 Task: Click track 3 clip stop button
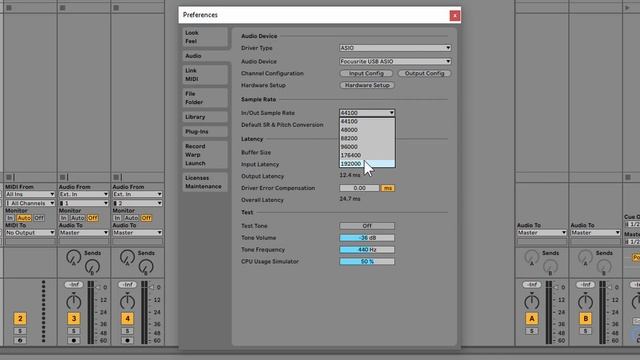[x=62, y=177]
